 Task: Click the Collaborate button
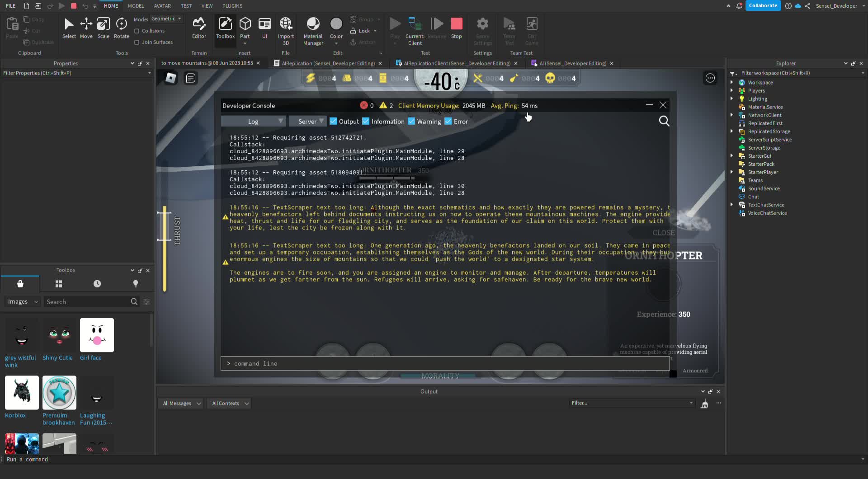763,6
